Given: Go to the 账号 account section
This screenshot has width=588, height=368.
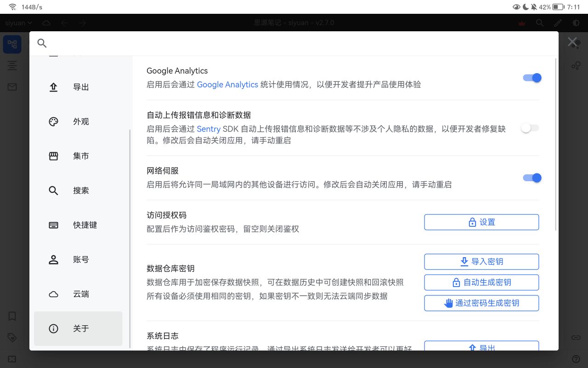Looking at the screenshot, I should coord(78,259).
